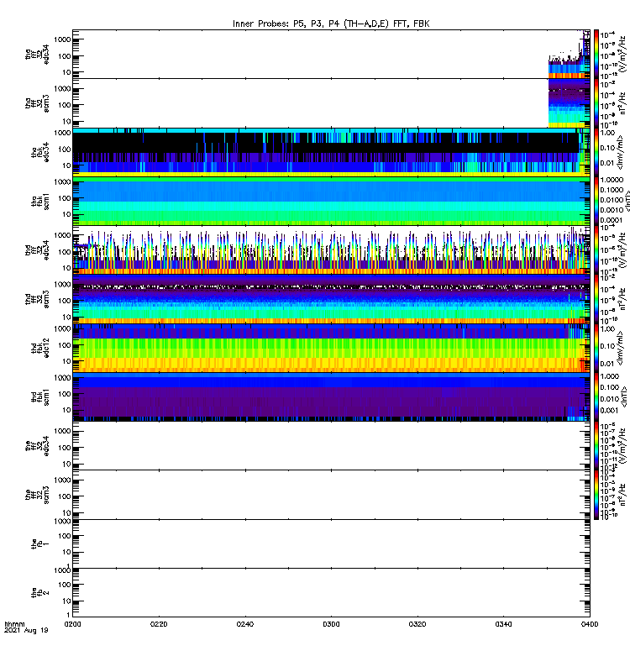Viewport: 630px width, 672px height.
Task: Select the "the fb 2" panel label
Action: point(40,592)
